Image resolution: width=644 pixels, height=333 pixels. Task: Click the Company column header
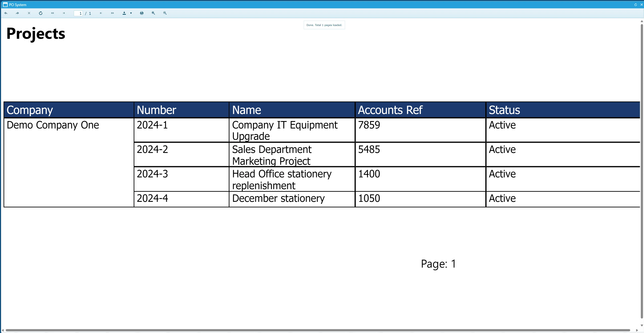point(69,110)
